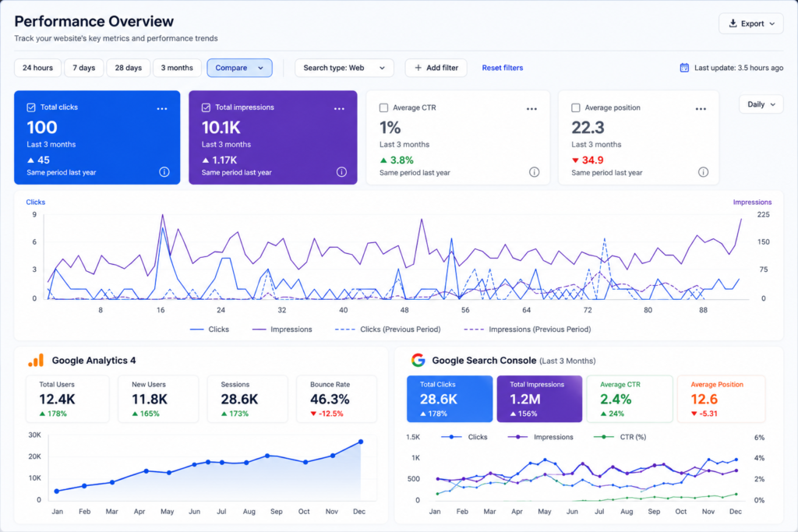Click the Sessions 28.6K card
798x532 pixels.
tap(247, 400)
